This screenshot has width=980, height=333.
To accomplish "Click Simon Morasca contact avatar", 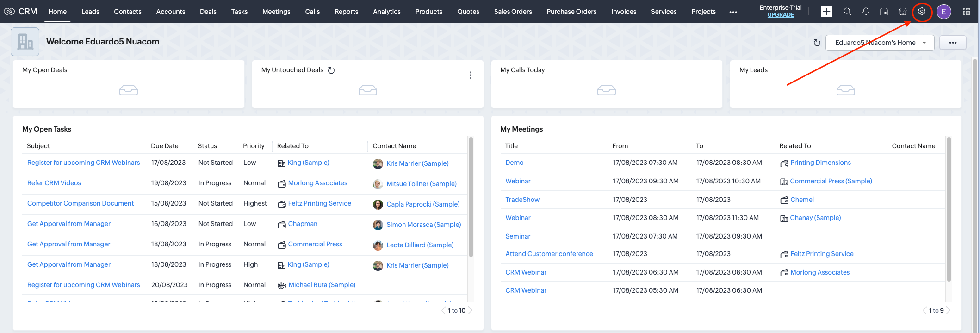I will [378, 225].
